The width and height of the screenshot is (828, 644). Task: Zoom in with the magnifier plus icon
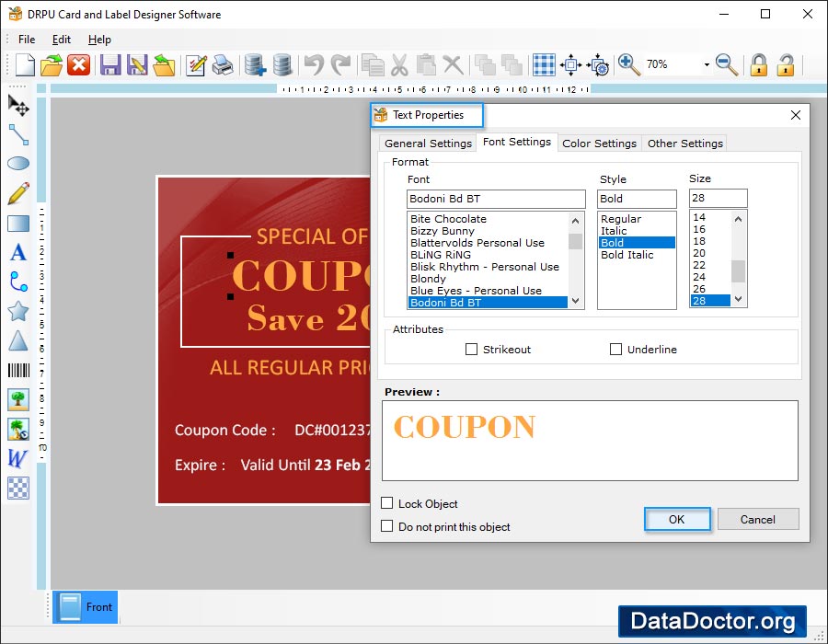(629, 65)
